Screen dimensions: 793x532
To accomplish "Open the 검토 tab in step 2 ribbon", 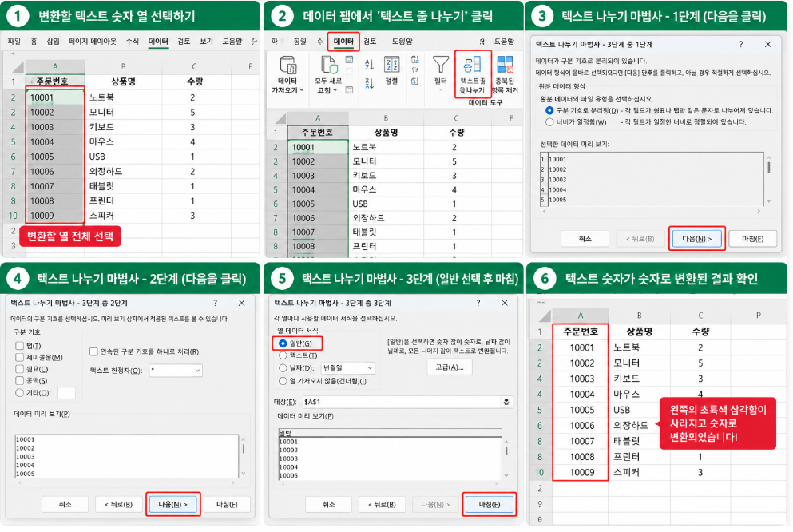I will (370, 42).
